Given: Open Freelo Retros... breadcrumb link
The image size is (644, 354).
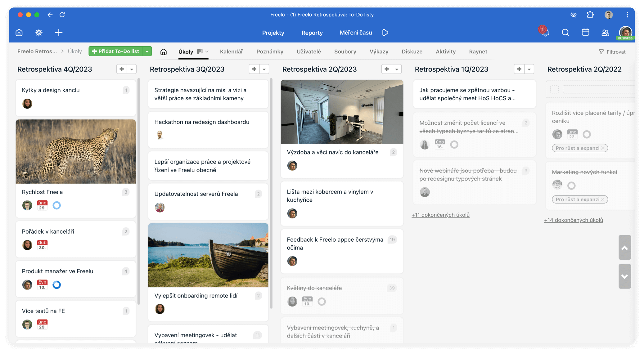Looking at the screenshot, I should click(37, 52).
